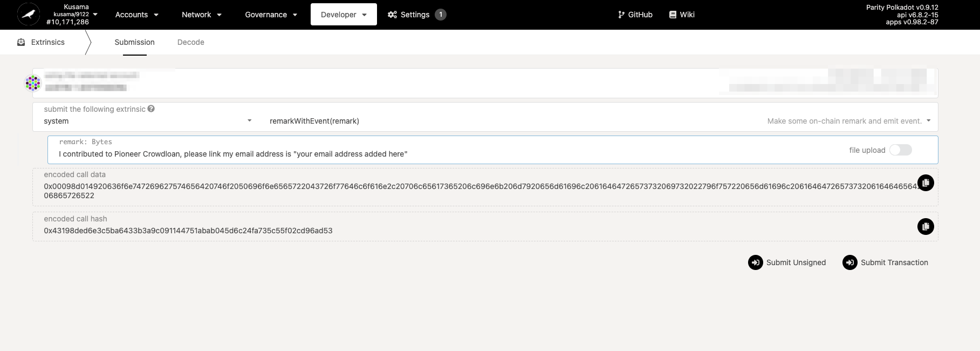980x351 pixels.
Task: Open the Governance menu
Action: click(271, 15)
